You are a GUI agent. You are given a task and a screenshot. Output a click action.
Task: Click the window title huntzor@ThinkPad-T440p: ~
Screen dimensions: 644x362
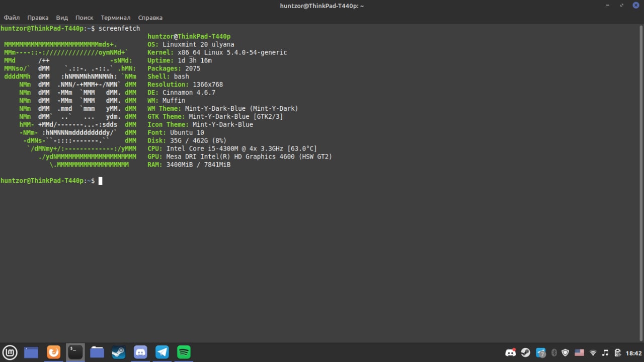click(322, 6)
